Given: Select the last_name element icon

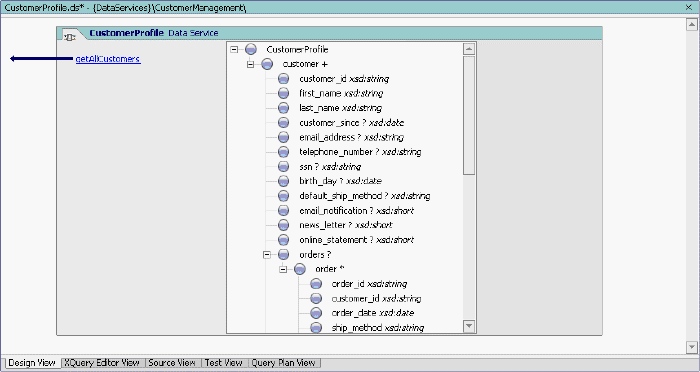Looking at the screenshot, I should pos(283,108).
